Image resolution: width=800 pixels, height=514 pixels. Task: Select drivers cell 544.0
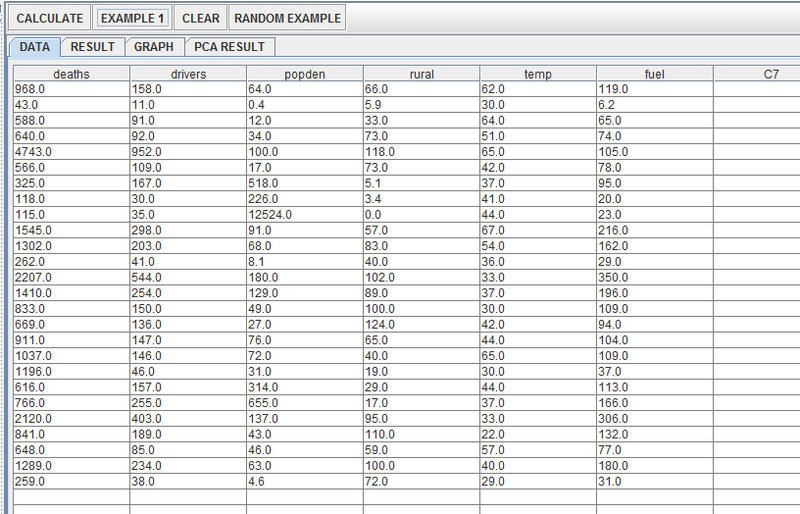(188, 277)
